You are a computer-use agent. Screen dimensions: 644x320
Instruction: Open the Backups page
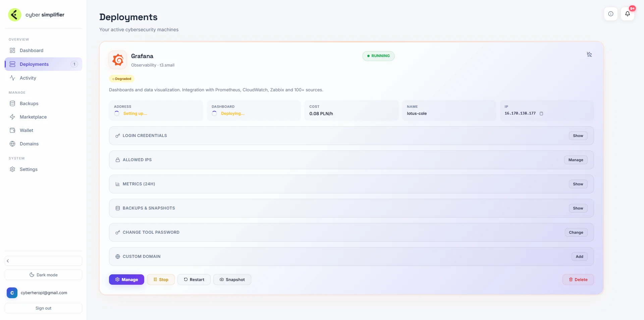click(43, 103)
